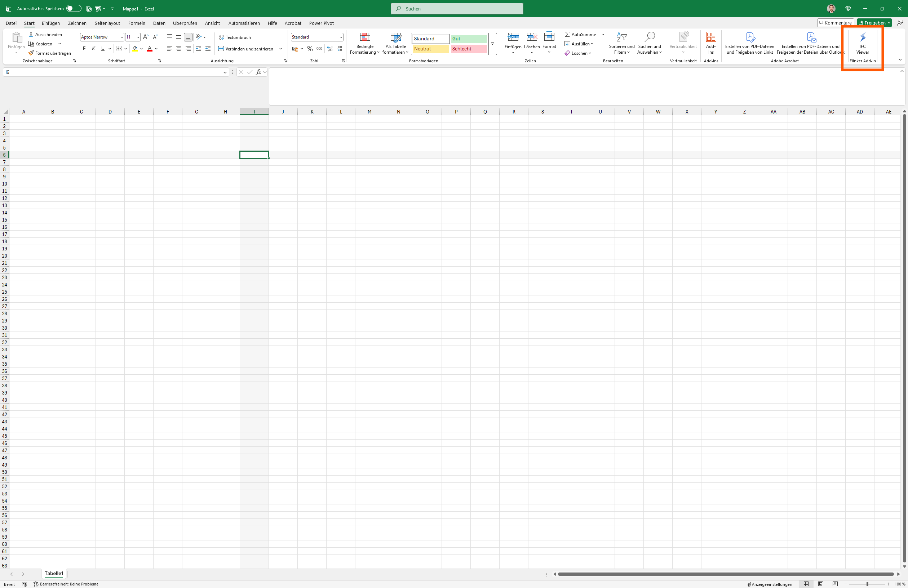Open the Seitenlayout ribbon tab
The height and width of the screenshot is (588, 908).
107,23
